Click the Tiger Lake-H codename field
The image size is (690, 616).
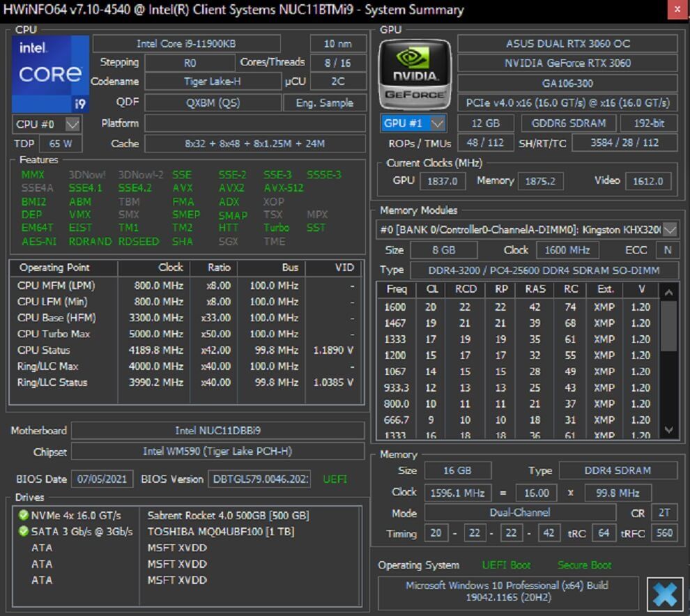(x=213, y=82)
